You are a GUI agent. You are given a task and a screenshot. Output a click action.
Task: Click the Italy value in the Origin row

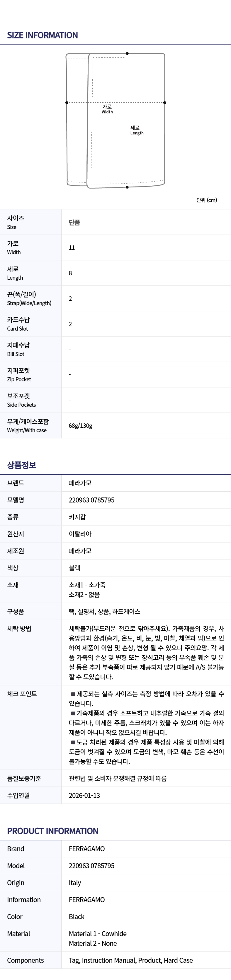point(75,882)
